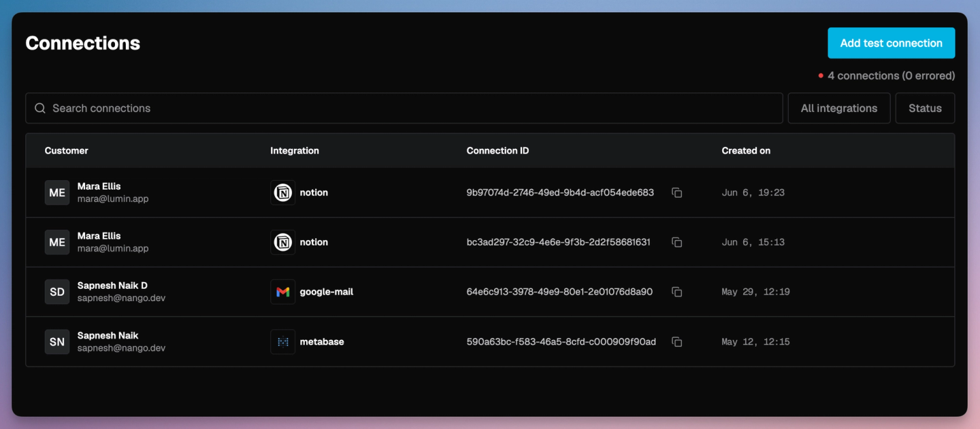This screenshot has width=980, height=429.
Task: Select connection ID bc3ad297-32c9-4e6e-9f3b-2d2f58681631
Action: tap(558, 242)
